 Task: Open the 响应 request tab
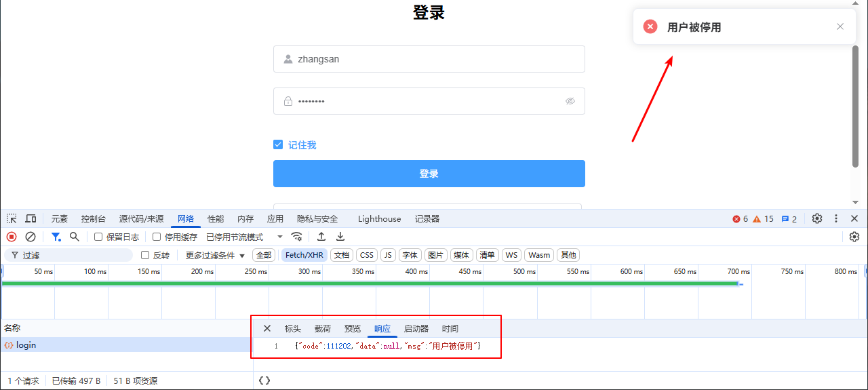[x=382, y=328]
